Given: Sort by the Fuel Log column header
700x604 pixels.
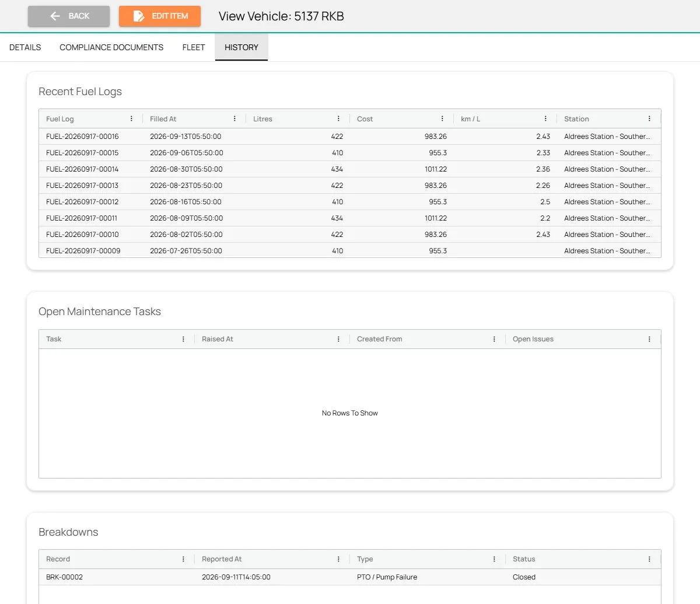Looking at the screenshot, I should (x=60, y=119).
